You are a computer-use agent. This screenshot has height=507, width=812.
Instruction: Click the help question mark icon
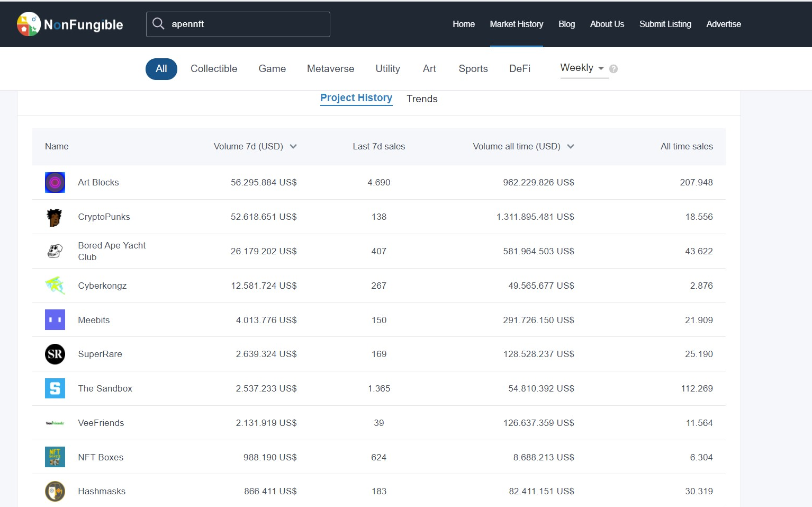[x=613, y=69]
